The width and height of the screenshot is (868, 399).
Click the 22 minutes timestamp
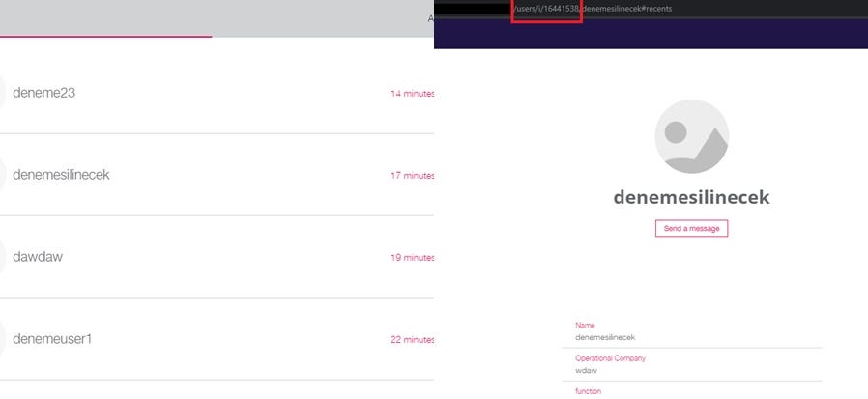point(412,339)
